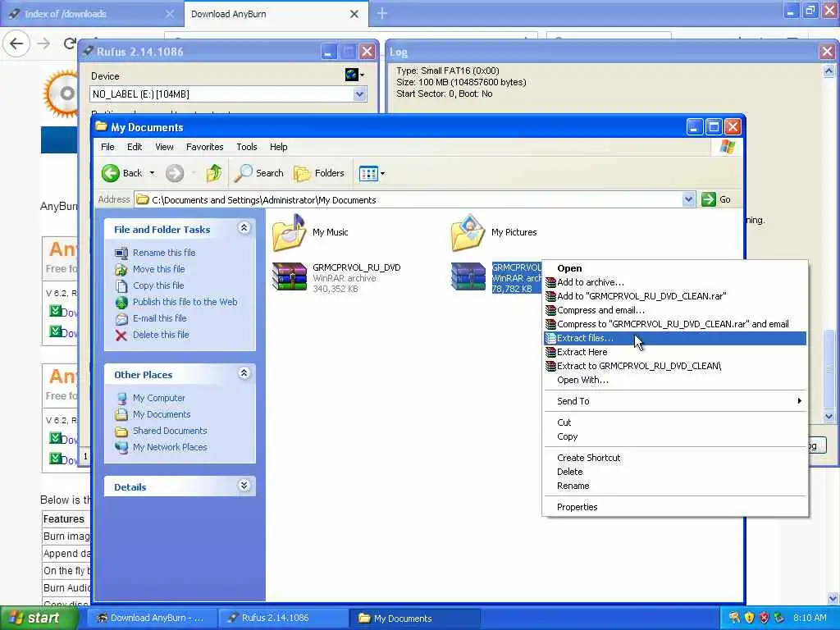Collapse the File and Folder Tasks panel
The width and height of the screenshot is (840, 630).
pos(244,228)
